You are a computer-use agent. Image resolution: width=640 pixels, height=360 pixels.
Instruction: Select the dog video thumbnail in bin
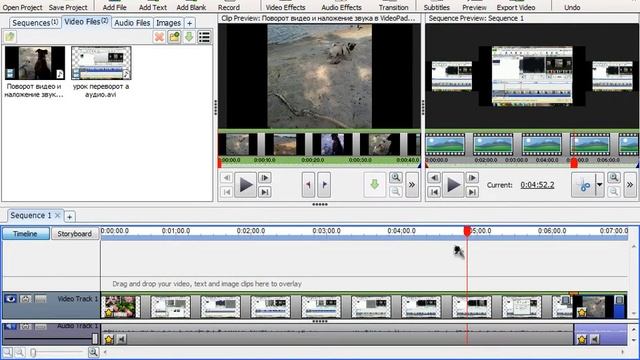[35, 63]
